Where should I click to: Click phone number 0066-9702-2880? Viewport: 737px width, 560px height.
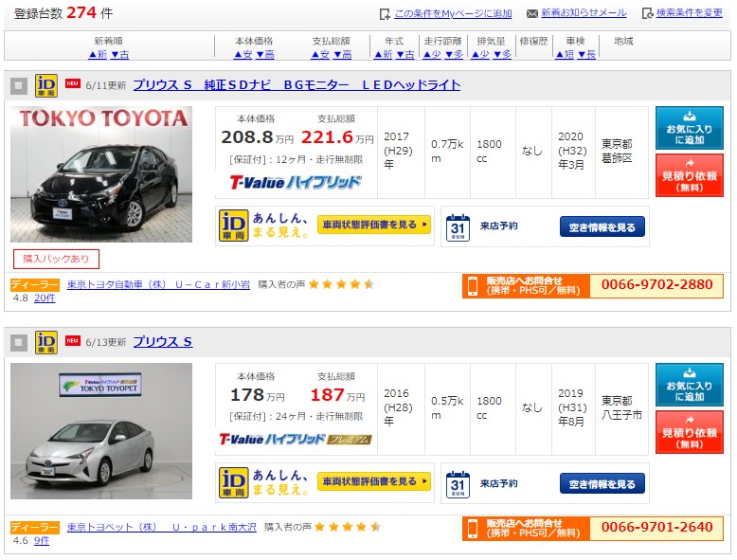(x=657, y=284)
